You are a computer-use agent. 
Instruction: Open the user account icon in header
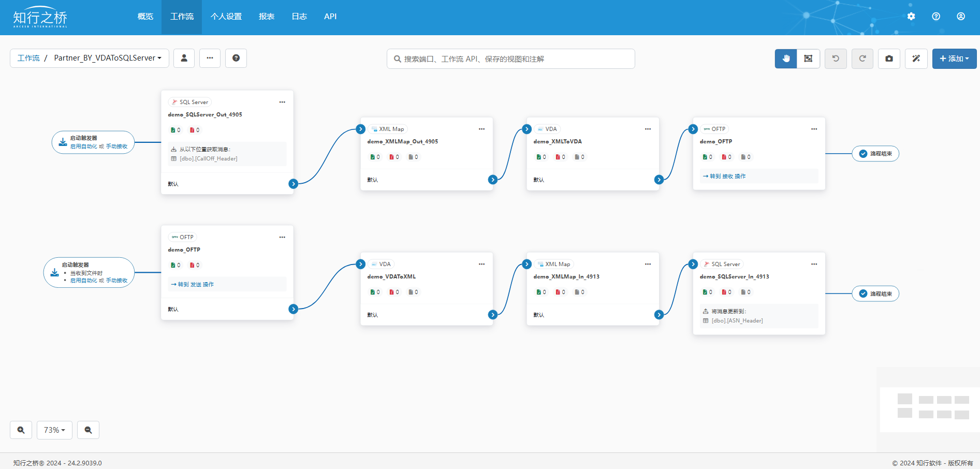(961, 17)
